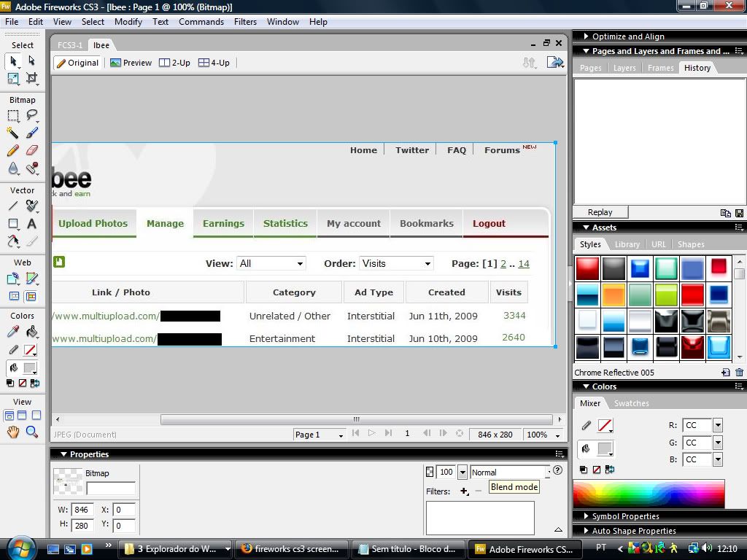Select the Blur tool
The height and width of the screenshot is (560, 747).
click(x=13, y=168)
